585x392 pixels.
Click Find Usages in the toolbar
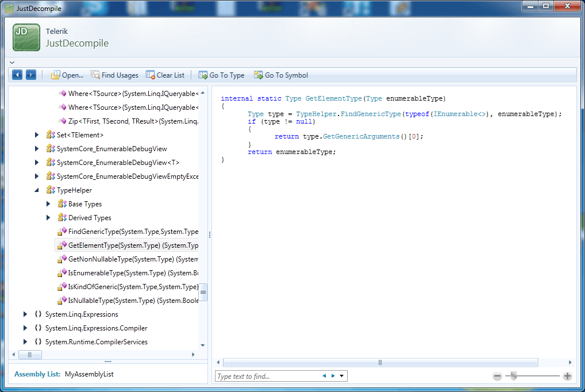point(114,75)
